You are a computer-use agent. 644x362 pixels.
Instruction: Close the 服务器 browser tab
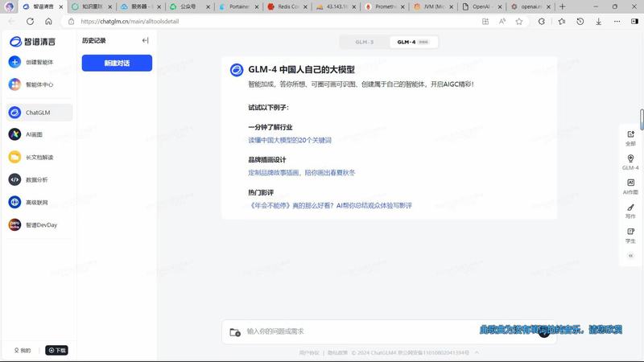pyautogui.click(x=159, y=6)
